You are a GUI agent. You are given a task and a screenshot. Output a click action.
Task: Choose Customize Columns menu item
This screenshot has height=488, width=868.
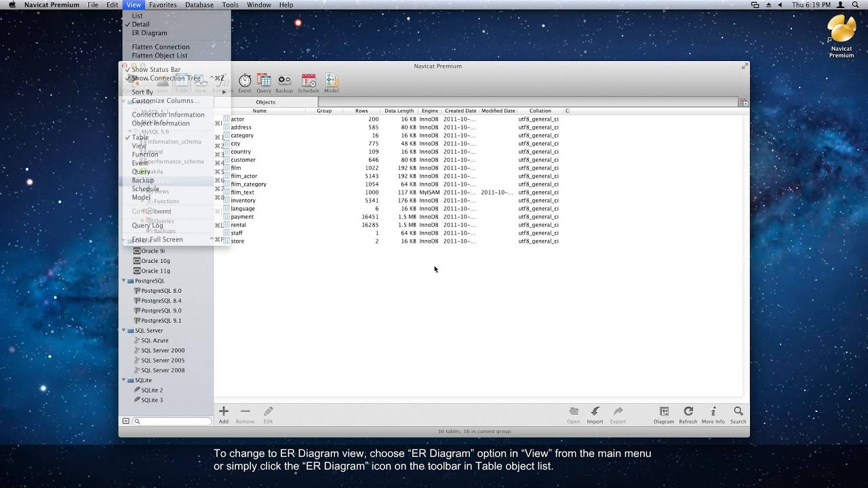tap(165, 101)
